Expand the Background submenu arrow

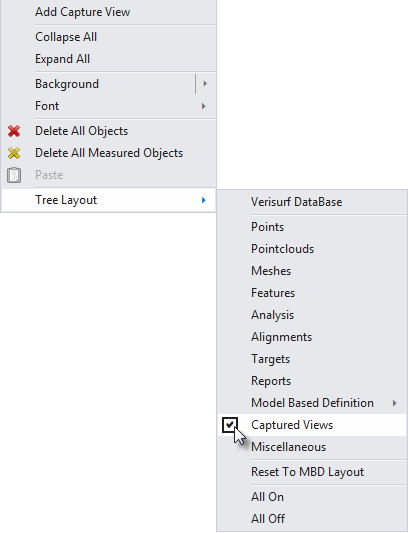(205, 84)
